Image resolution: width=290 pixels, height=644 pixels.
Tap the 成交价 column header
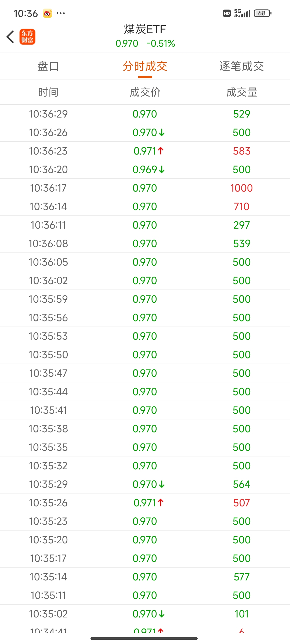click(x=145, y=92)
